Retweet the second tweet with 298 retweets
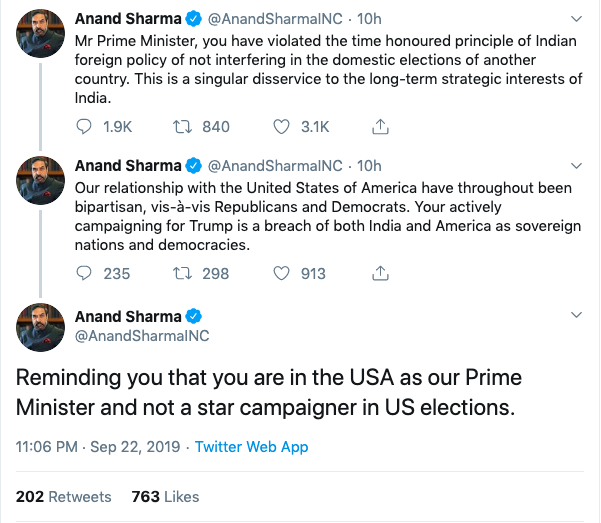601x523 pixels. (x=182, y=273)
